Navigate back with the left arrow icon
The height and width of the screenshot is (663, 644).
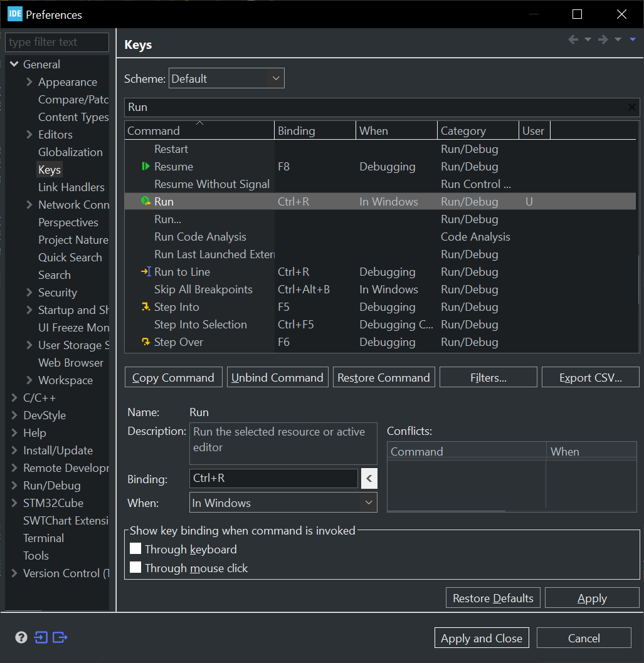pos(573,39)
